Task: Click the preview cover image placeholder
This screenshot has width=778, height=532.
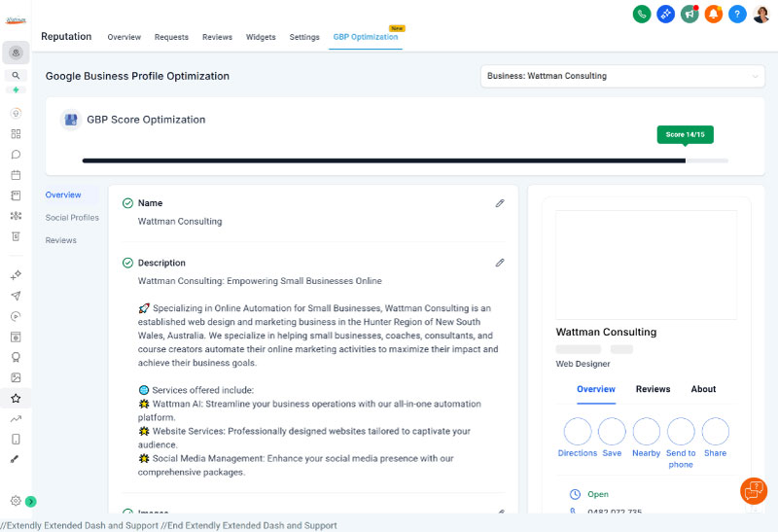Action: [646, 265]
